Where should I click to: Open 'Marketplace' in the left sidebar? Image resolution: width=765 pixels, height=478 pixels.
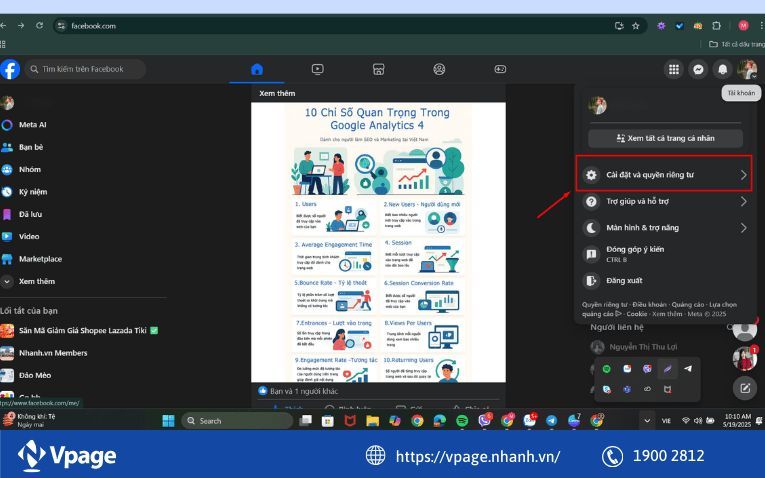coord(40,259)
